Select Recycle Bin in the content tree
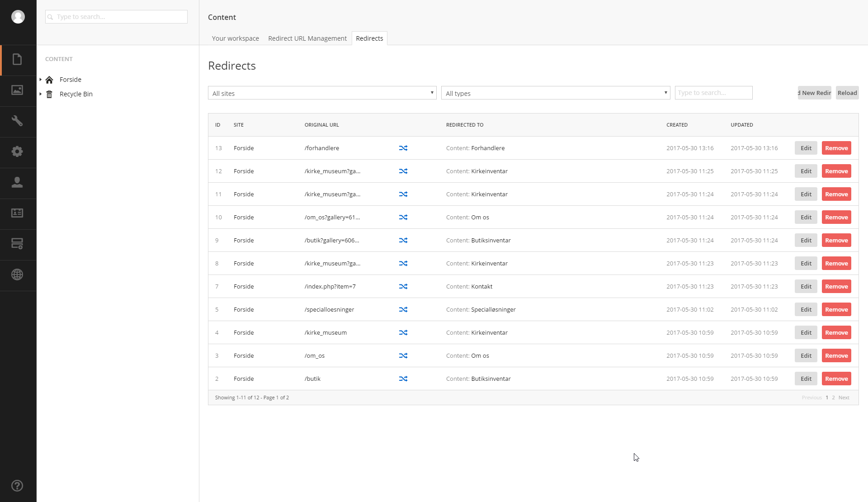Image resolution: width=868 pixels, height=502 pixels. tap(76, 94)
